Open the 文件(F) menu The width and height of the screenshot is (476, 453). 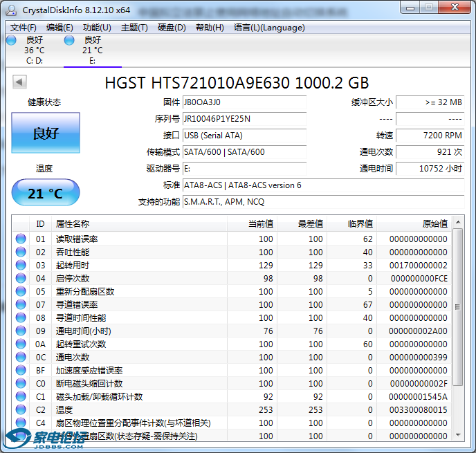[x=24, y=28]
